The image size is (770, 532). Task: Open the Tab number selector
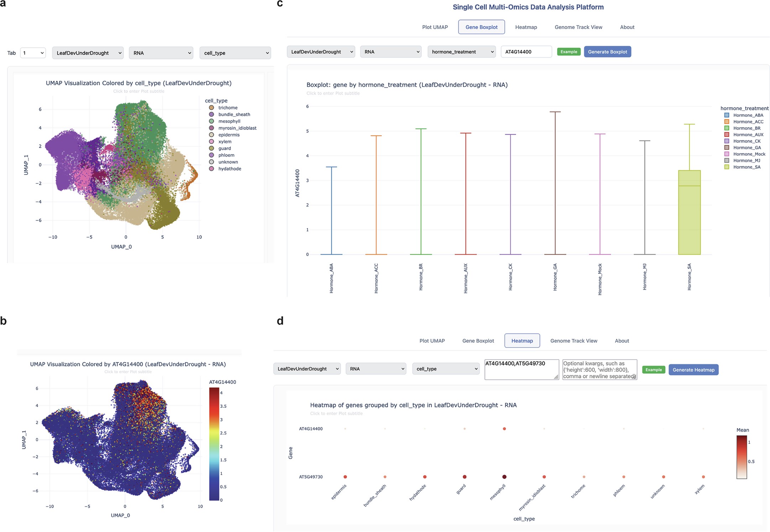32,53
